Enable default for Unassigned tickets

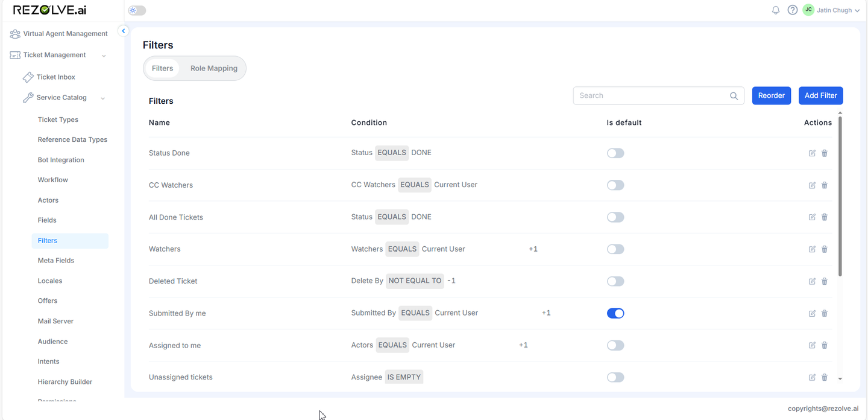[615, 377]
